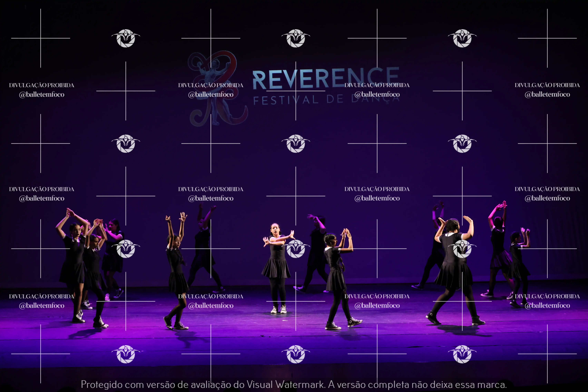588x392 pixels.
Task: Click the bottom-left lotus camera watermark logo
Action: pyautogui.click(x=126, y=354)
